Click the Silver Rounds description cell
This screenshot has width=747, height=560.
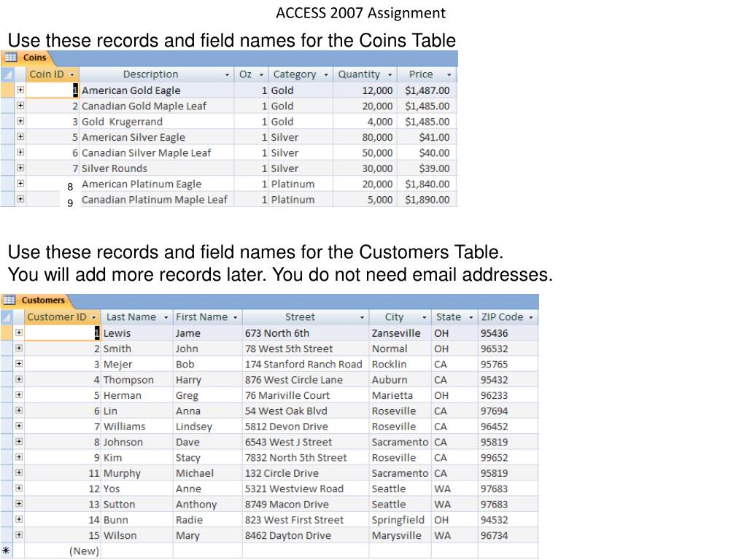[158, 168]
